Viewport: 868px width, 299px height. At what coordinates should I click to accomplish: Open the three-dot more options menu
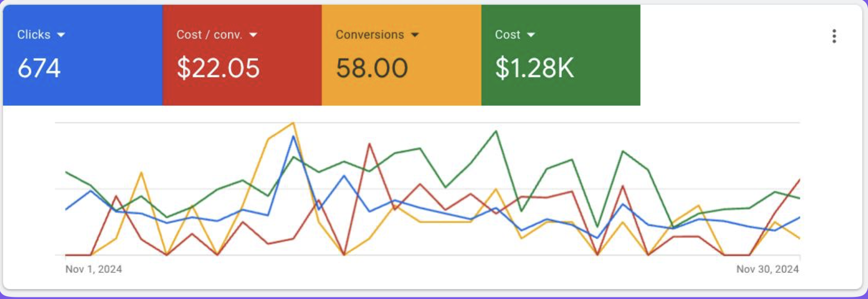coord(834,36)
